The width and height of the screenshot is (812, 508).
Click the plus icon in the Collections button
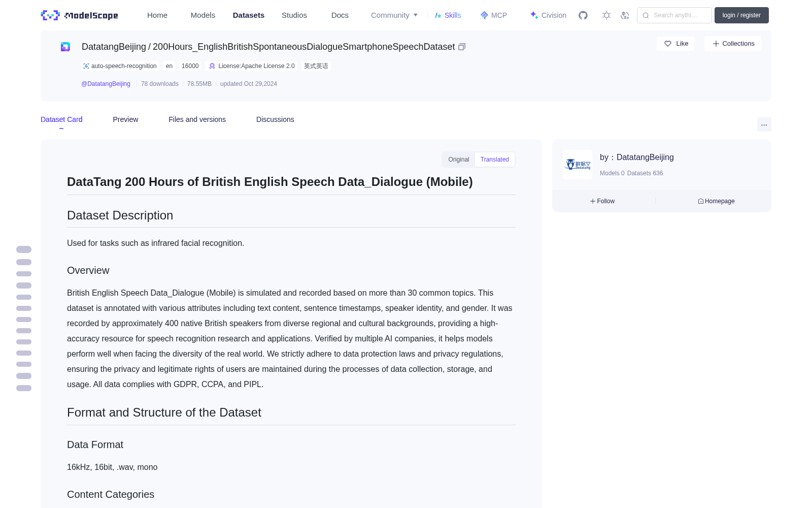click(x=716, y=44)
